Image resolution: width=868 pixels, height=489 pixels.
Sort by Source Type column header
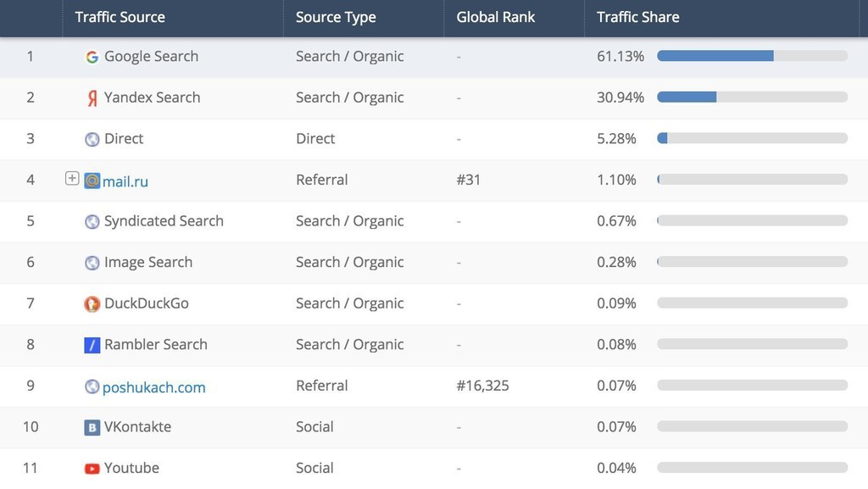(x=336, y=17)
